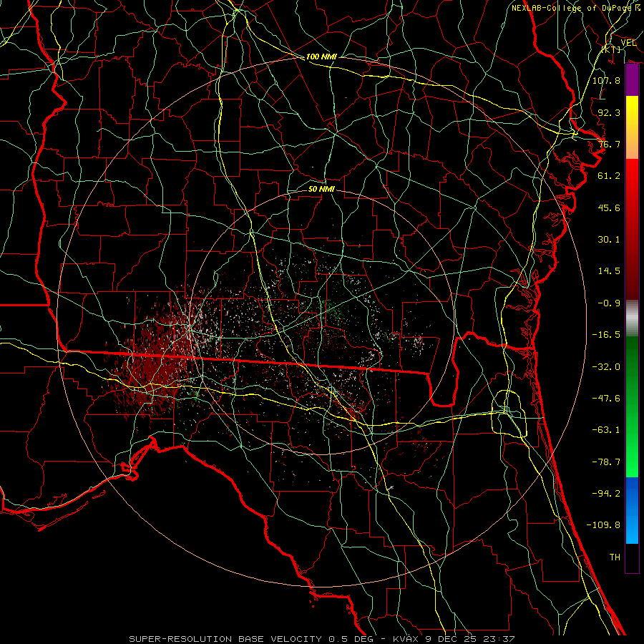Click the -32.0 velocity scale value

tap(606, 367)
